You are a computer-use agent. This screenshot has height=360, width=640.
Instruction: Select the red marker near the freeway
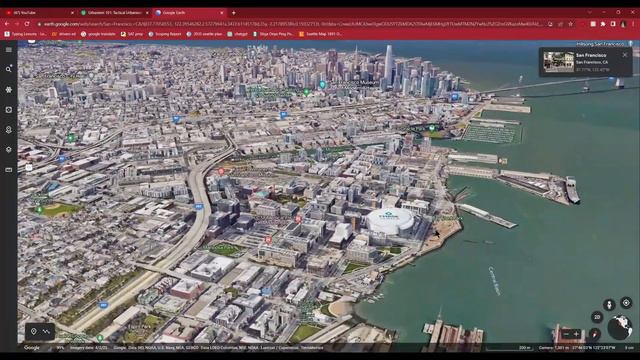tap(221, 171)
